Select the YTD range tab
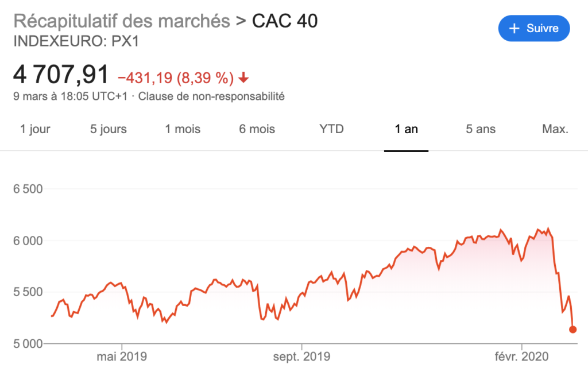The width and height of the screenshot is (588, 372). (331, 129)
